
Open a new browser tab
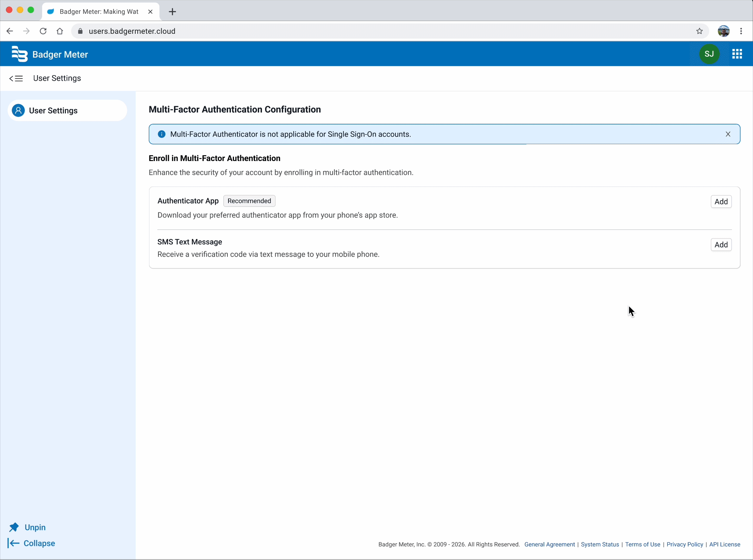click(172, 12)
